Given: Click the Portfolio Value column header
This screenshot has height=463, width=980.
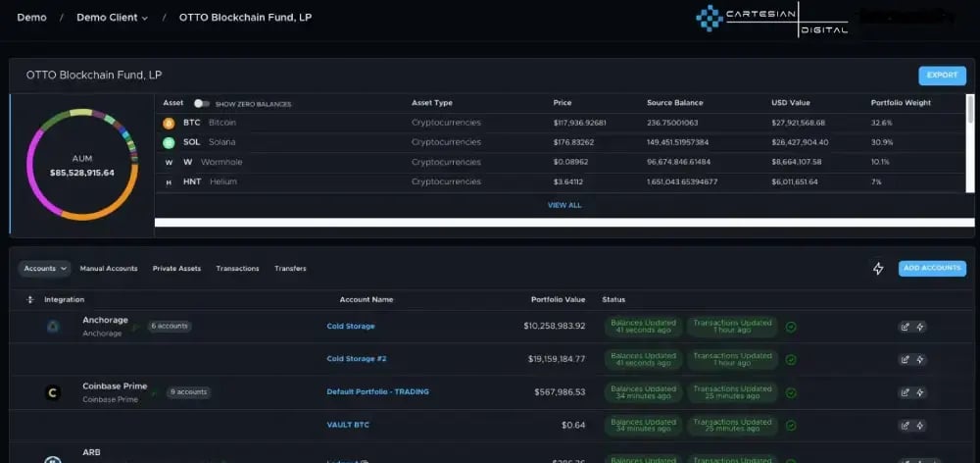Looking at the screenshot, I should click(x=559, y=300).
